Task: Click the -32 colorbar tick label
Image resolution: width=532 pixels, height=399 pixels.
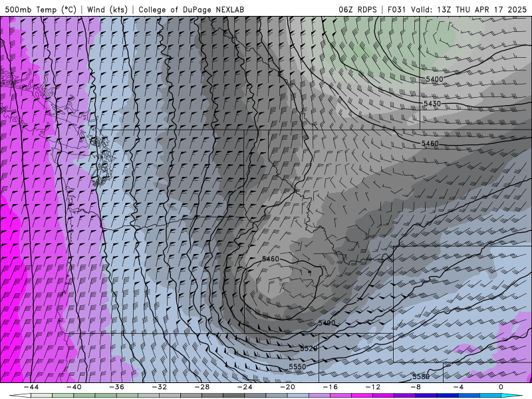Action: [159, 387]
